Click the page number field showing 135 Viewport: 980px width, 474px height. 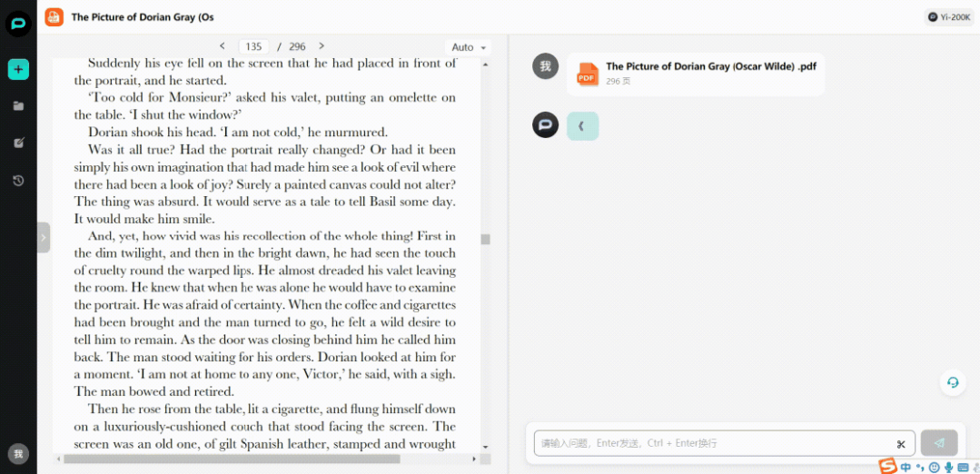tap(253, 46)
